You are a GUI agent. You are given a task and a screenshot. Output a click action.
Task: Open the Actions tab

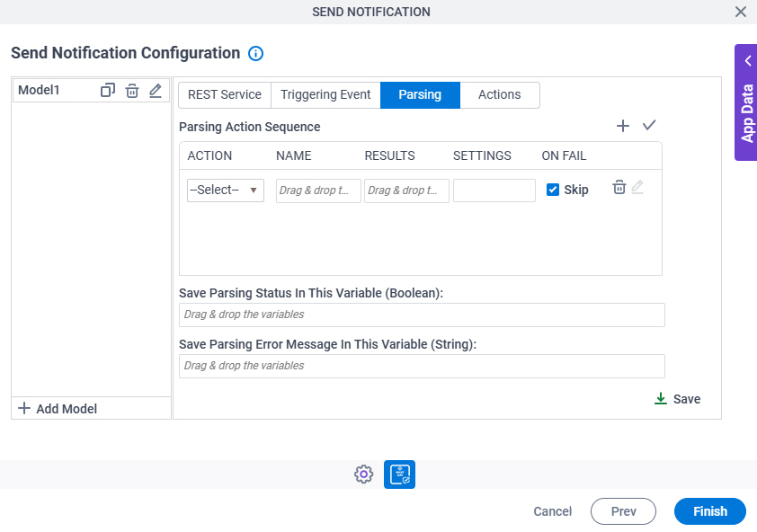pyautogui.click(x=500, y=94)
